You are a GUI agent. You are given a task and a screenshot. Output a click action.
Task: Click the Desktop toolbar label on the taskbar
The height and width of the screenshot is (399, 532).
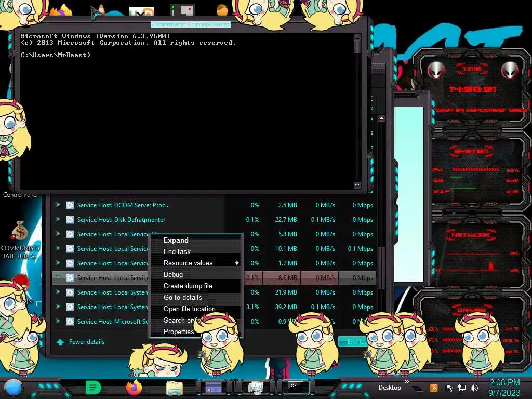point(390,388)
